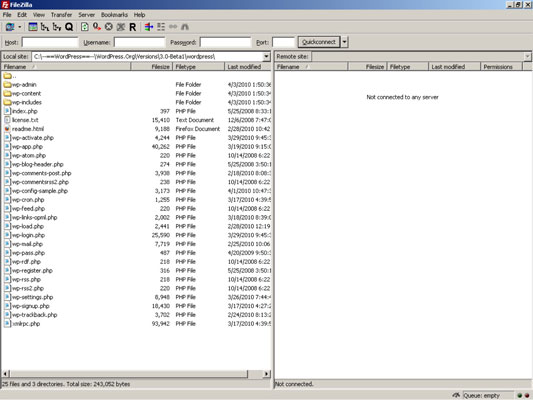Select the license.txt file icon

click(x=7, y=120)
